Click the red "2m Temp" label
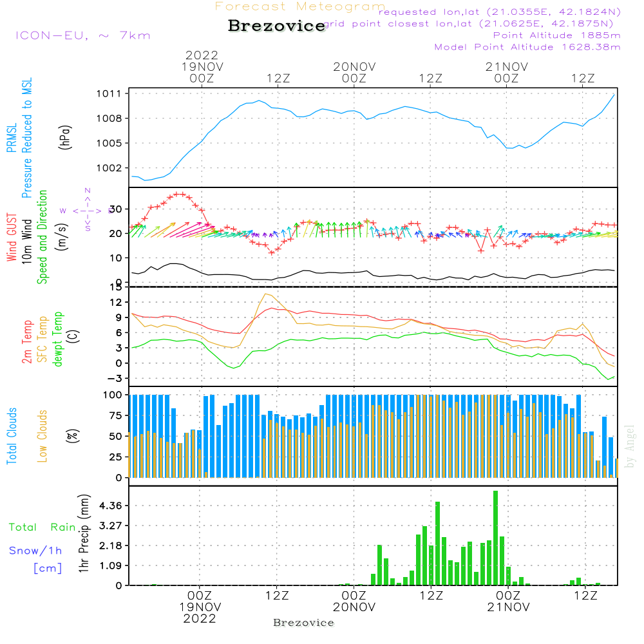 pyautogui.click(x=26, y=342)
